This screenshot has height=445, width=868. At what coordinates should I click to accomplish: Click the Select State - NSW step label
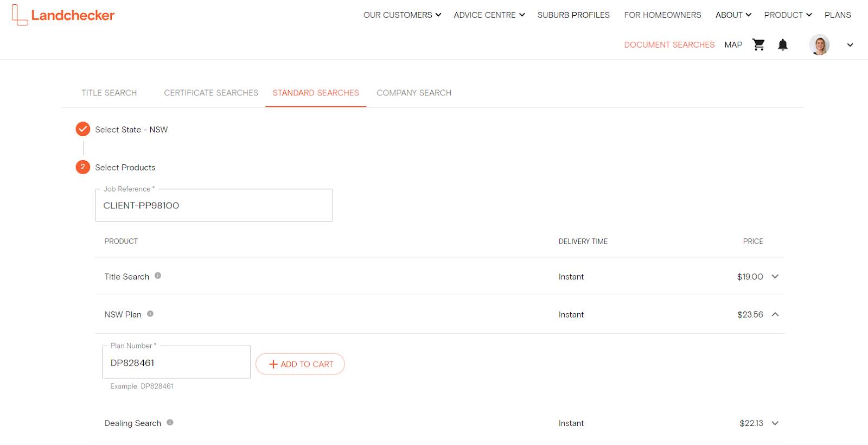pyautogui.click(x=131, y=130)
